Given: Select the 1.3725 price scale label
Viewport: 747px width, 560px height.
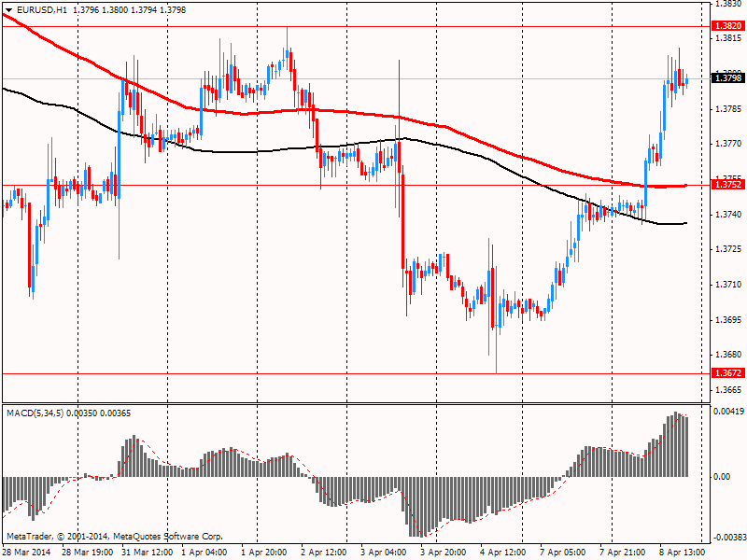Looking at the screenshot, I should click(729, 249).
